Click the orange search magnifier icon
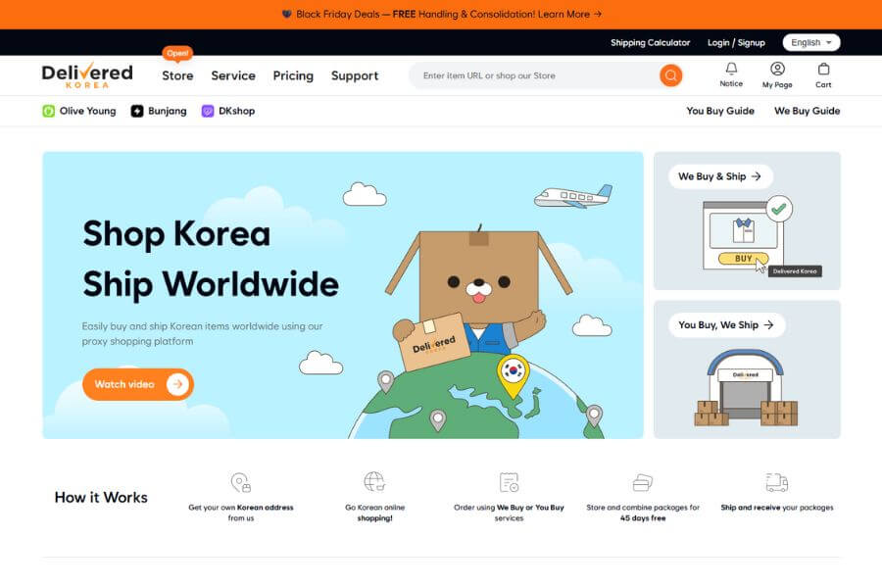This screenshot has height=588, width=882. (670, 74)
